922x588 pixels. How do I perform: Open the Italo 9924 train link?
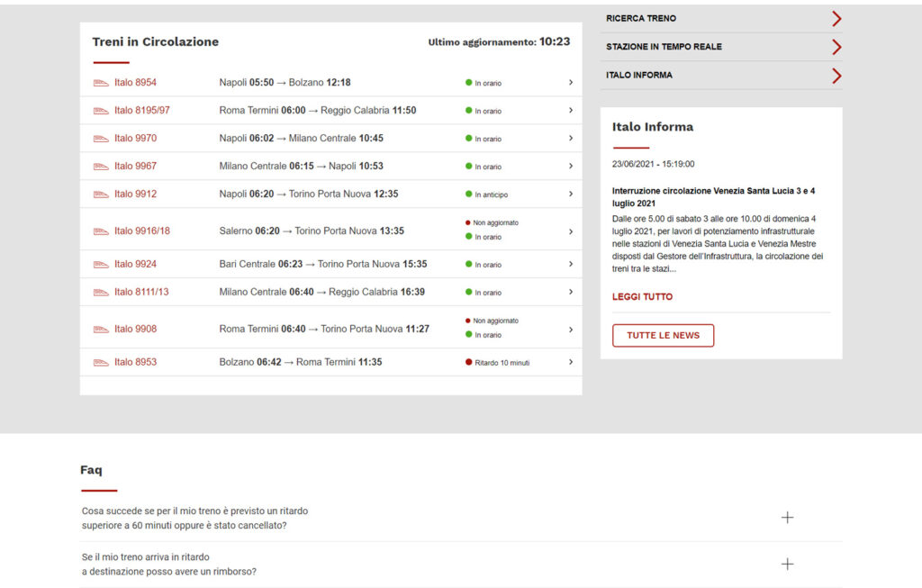135,264
